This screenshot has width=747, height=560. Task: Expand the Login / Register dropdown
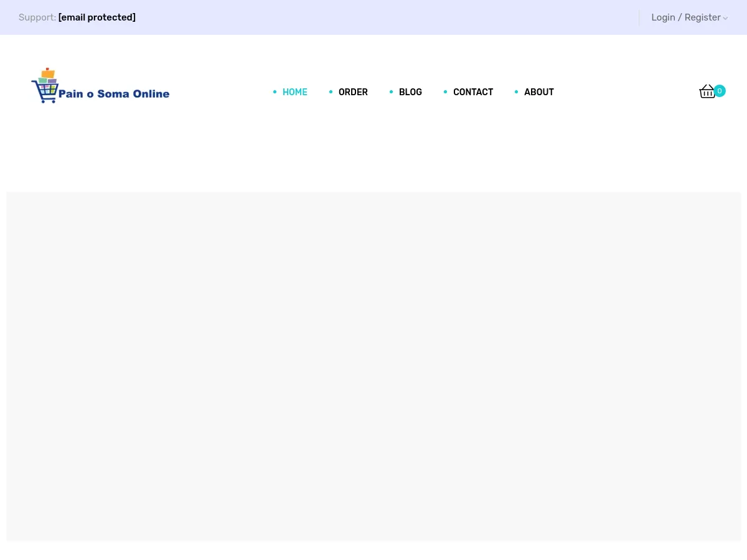(x=686, y=17)
